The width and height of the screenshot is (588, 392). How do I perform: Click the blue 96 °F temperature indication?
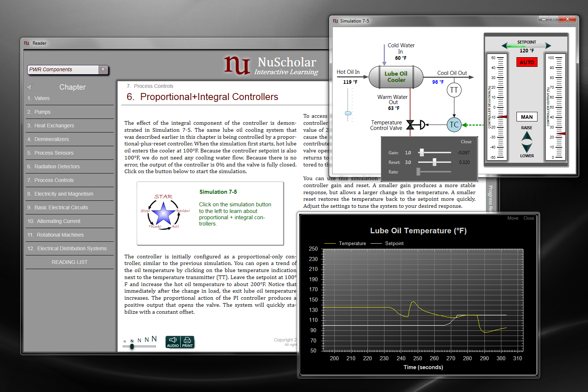438,82
